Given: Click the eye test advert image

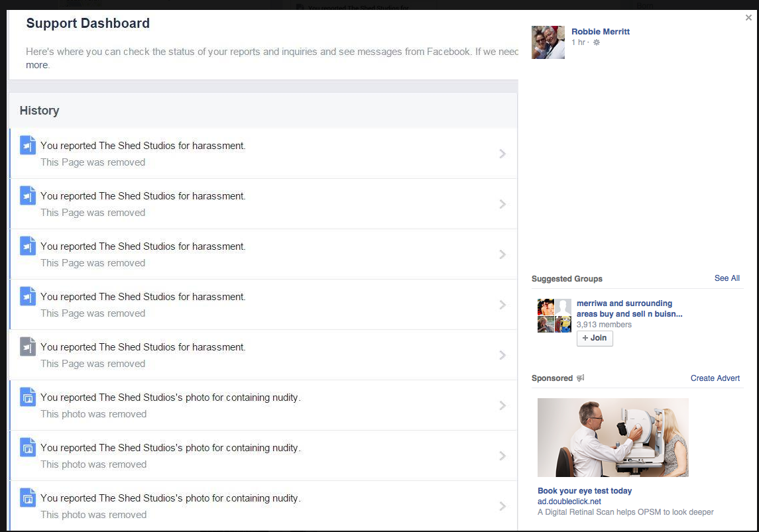Looking at the screenshot, I should (x=613, y=437).
